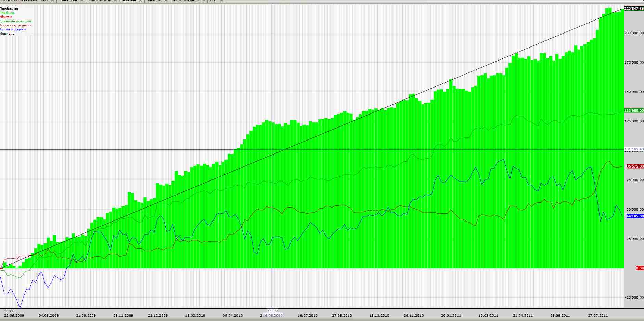This screenshot has height=321, width=644.
Task: Click the 20.01.2011 date label
Action: pyautogui.click(x=451, y=316)
